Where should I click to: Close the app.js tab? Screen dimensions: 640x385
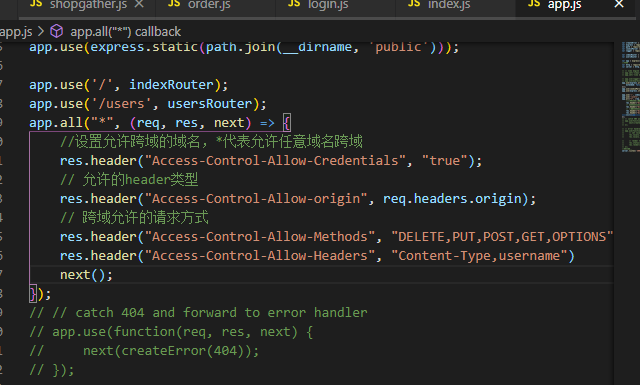[619, 4]
